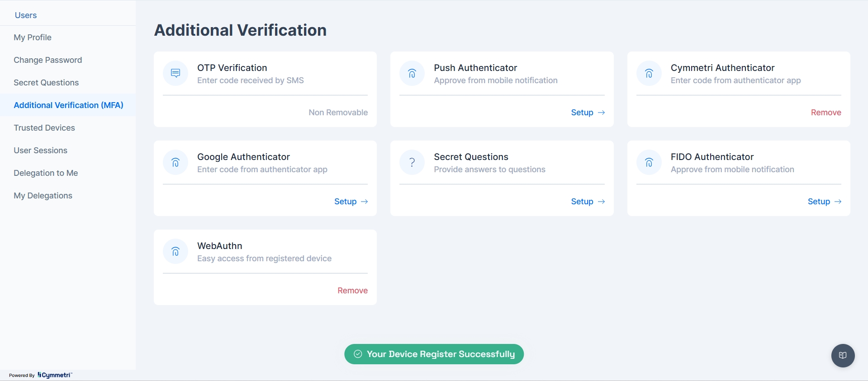Remove the Cymmetri Authenticator
The height and width of the screenshot is (381, 868).
[825, 113]
